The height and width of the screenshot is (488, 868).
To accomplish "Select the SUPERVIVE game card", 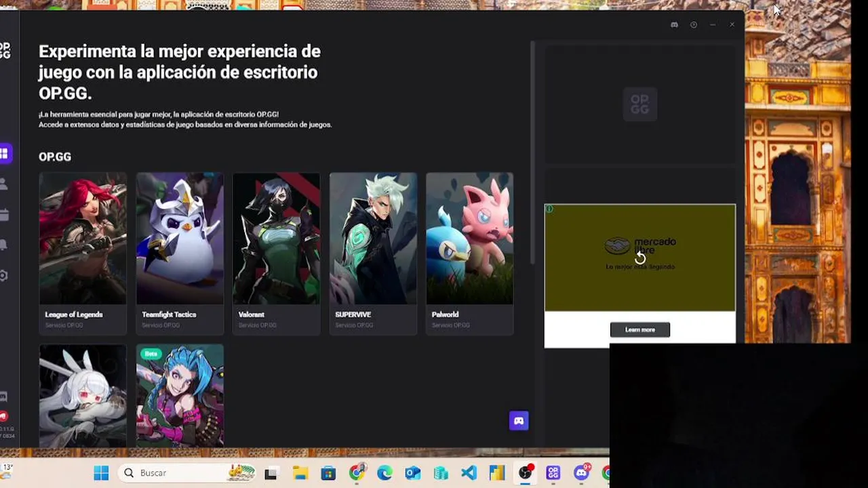I will (x=373, y=253).
